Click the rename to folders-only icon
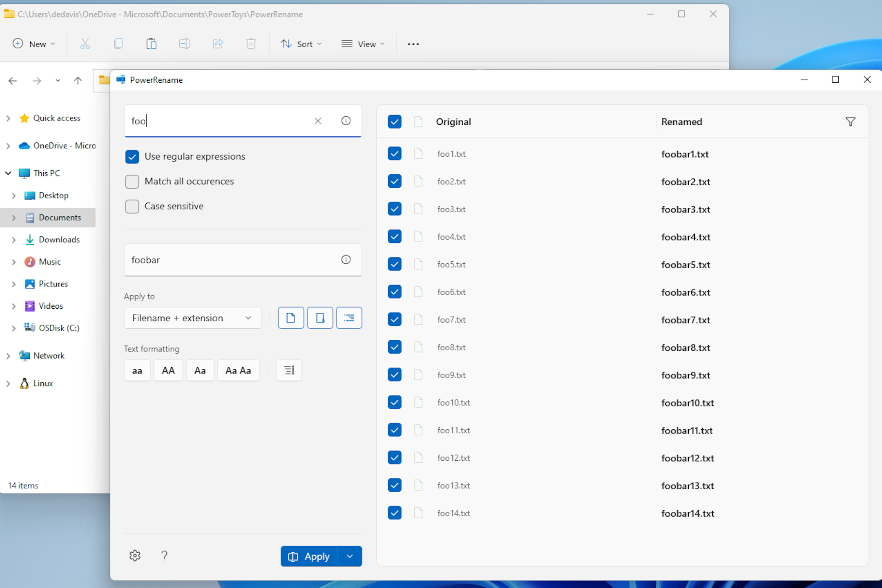 click(320, 318)
